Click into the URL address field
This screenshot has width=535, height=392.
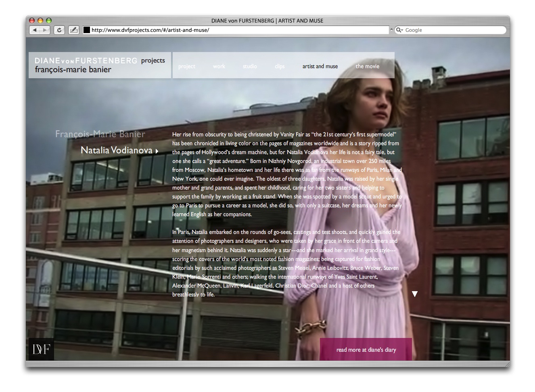pos(238,30)
